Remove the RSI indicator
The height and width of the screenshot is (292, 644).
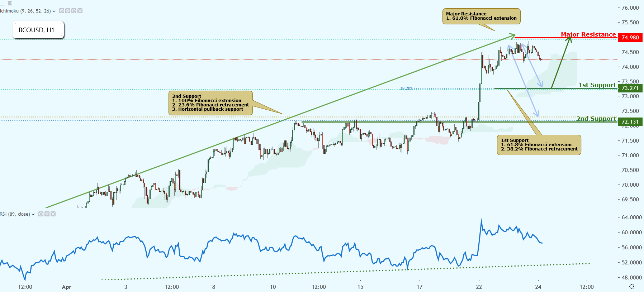coord(53,214)
